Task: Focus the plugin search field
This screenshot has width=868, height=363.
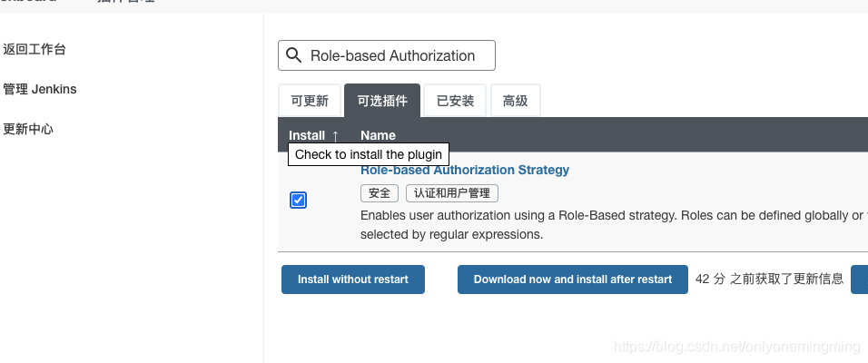Action: (x=387, y=55)
